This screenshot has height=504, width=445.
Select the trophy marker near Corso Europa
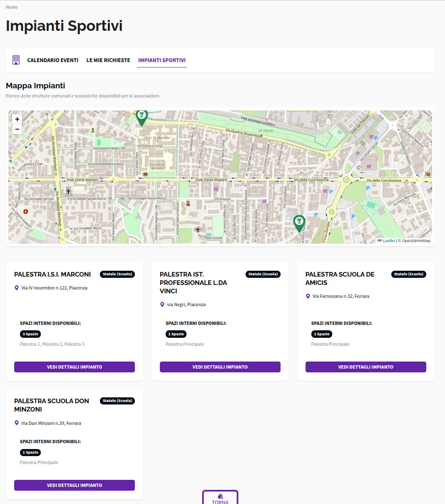299,224
